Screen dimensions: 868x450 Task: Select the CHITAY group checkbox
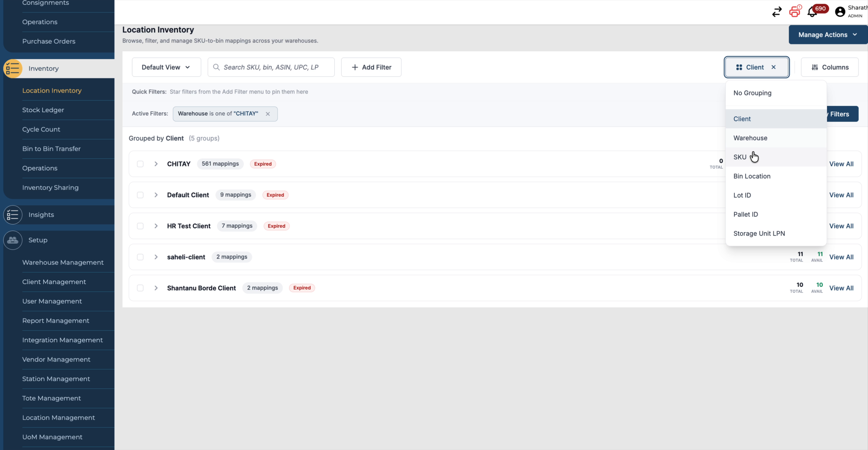coord(140,164)
